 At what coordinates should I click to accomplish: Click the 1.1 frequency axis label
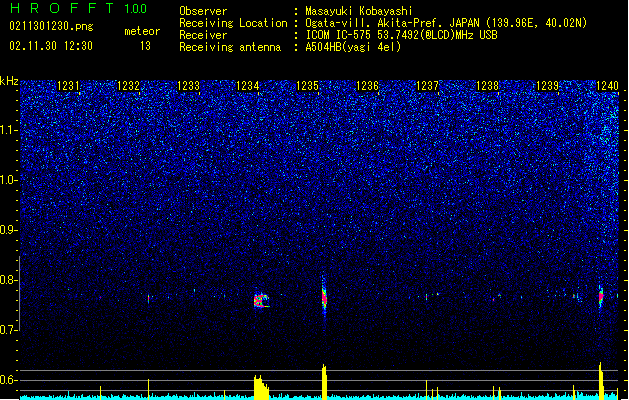(9, 130)
